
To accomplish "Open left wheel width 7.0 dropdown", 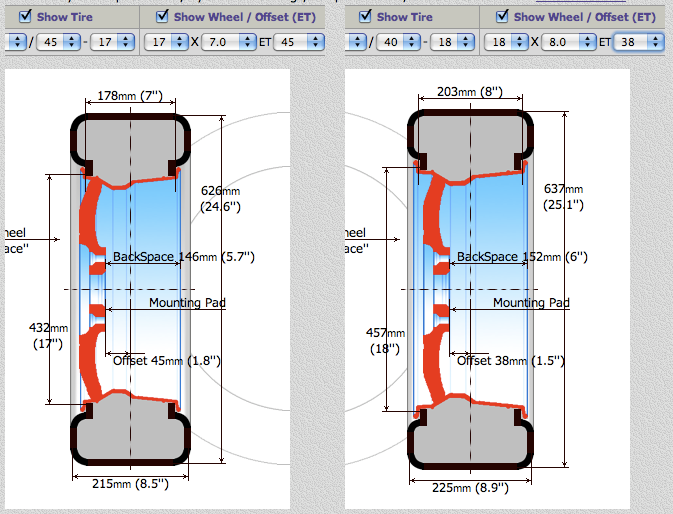I will [229, 42].
